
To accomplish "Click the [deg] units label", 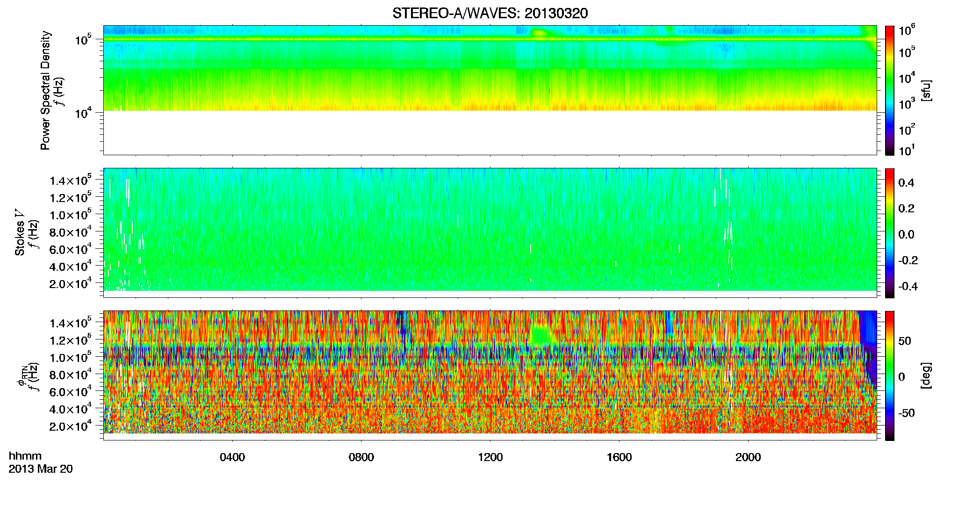I will [x=926, y=375].
